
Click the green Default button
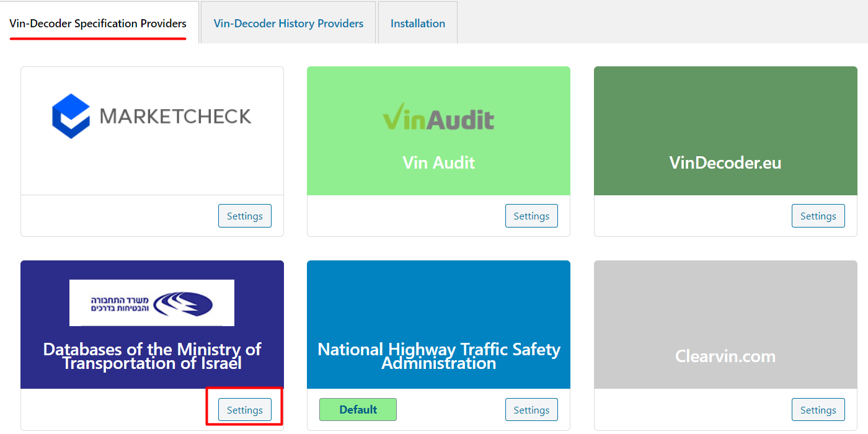click(358, 410)
